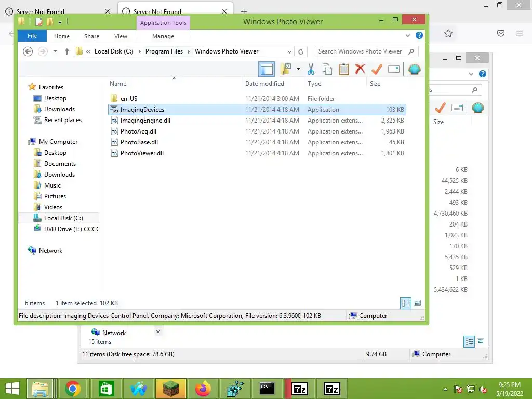The height and width of the screenshot is (399, 532).
Task: Expand the address bar history dropdown
Action: (x=289, y=51)
